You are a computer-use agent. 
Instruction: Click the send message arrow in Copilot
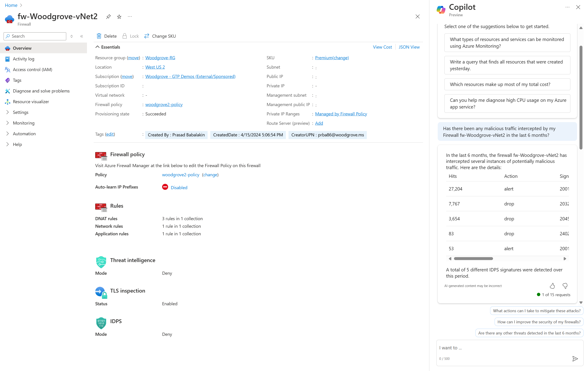[x=575, y=359]
